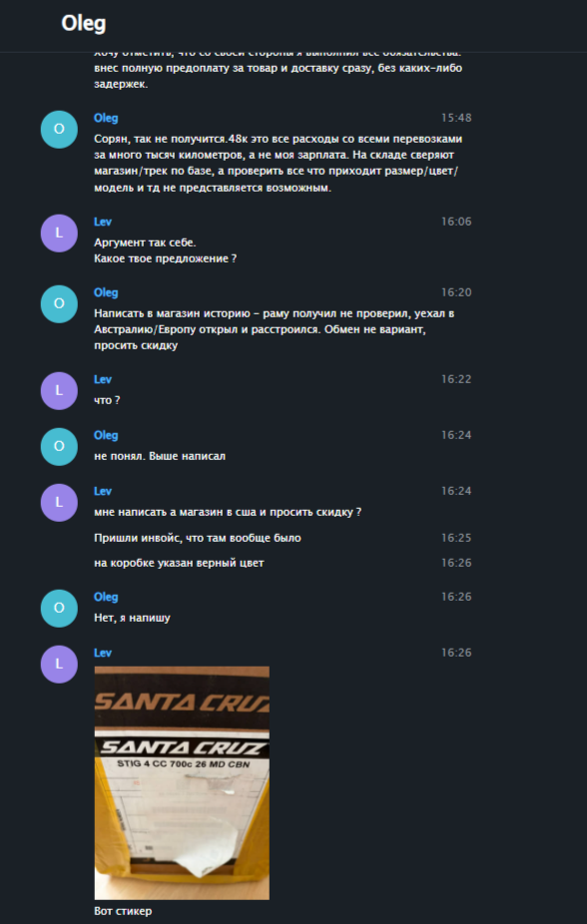Click Oleg's avatar at 16:20 message

tap(59, 304)
